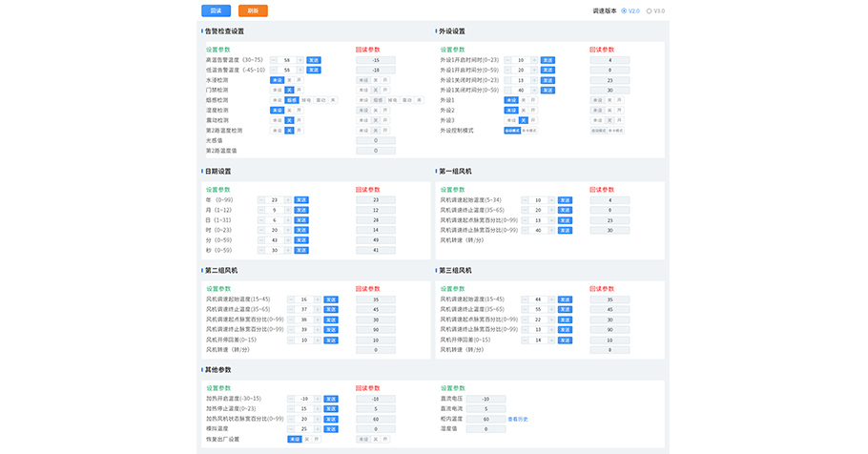
Task: Open the 查看历史 link beside 柜内温度
Action: (518, 419)
